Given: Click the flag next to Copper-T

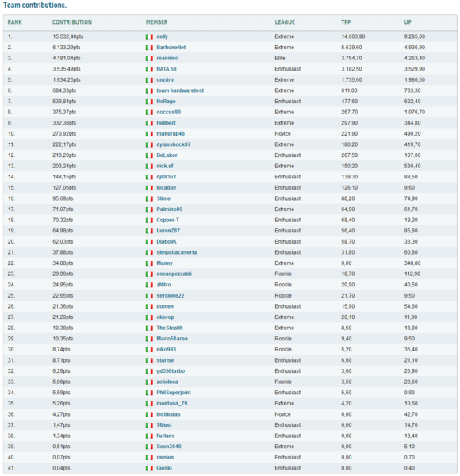Looking at the screenshot, I should click(x=149, y=220).
